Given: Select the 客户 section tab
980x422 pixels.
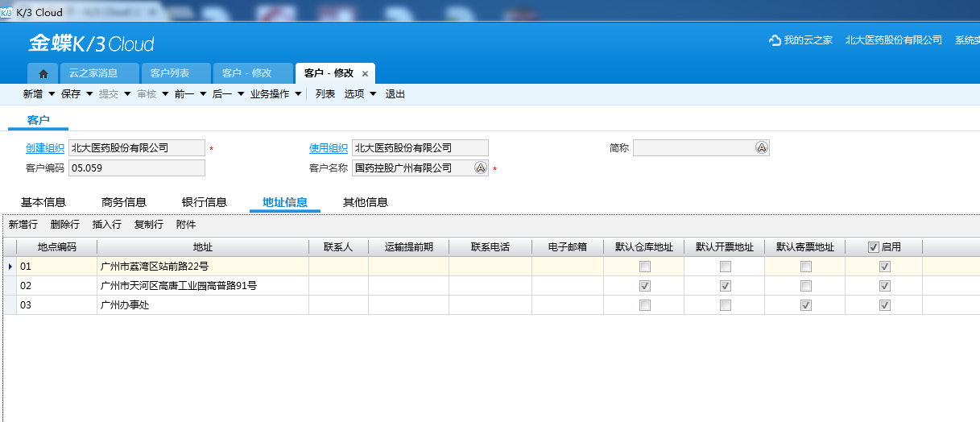Looking at the screenshot, I should pyautogui.click(x=38, y=120).
